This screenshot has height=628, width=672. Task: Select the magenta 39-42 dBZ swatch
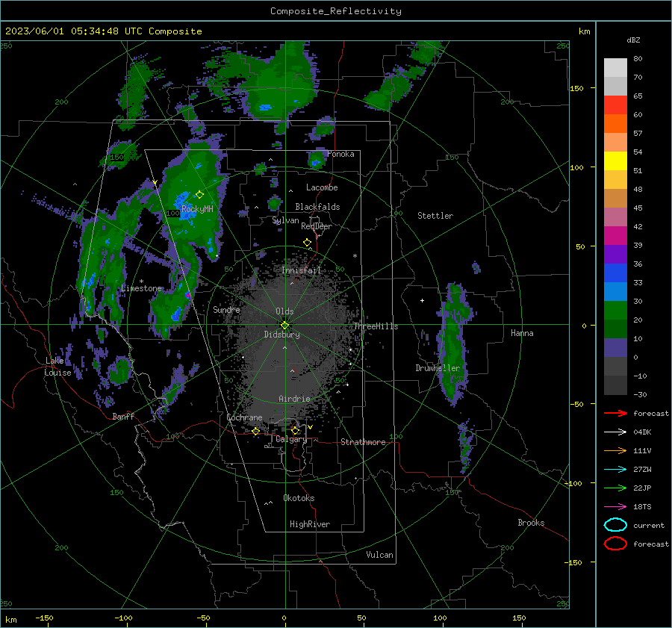click(615, 235)
